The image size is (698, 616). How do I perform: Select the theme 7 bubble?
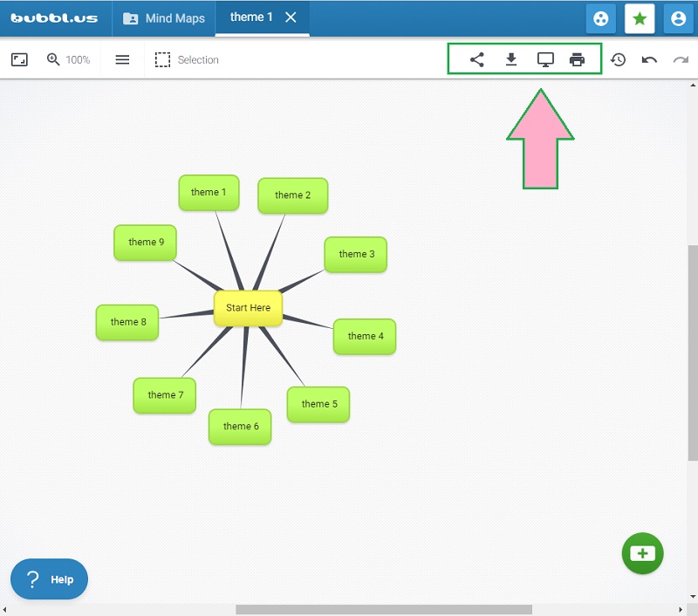(165, 395)
